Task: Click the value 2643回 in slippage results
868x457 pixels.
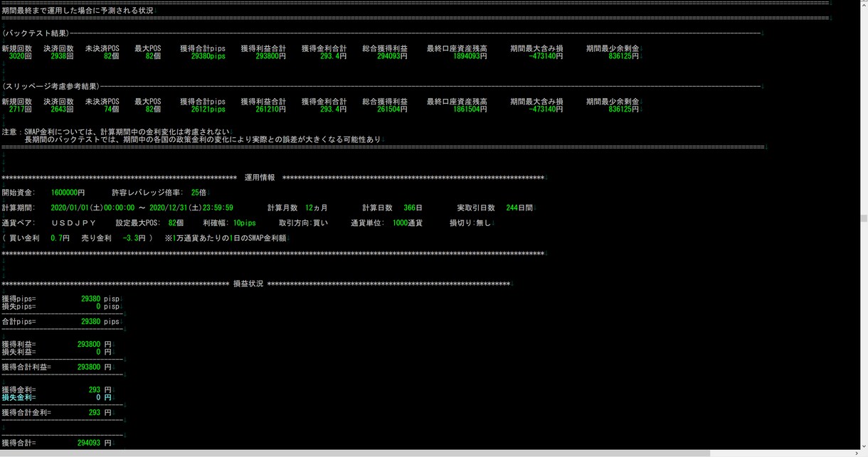Action: pos(63,109)
